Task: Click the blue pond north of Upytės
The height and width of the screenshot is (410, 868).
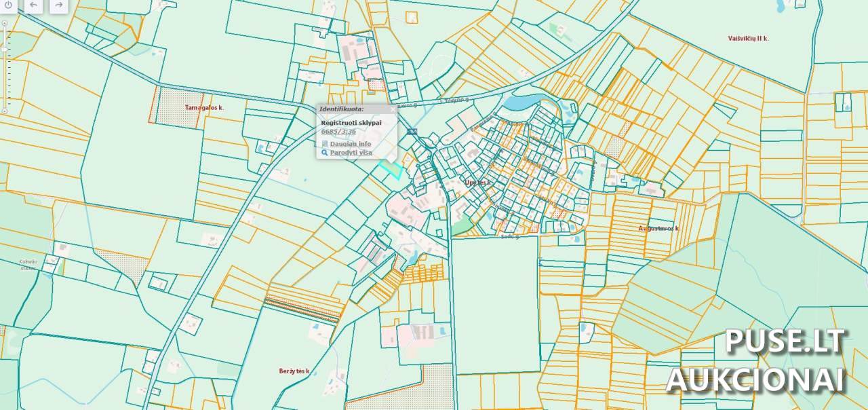Action: (519, 102)
